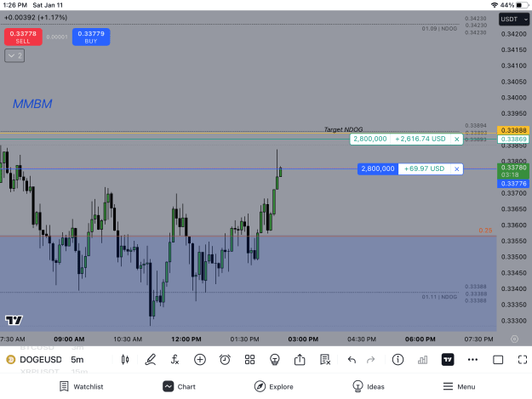Tap the Dogecoin symbol logo
Viewport: 532px width, 399px height.
click(11, 360)
